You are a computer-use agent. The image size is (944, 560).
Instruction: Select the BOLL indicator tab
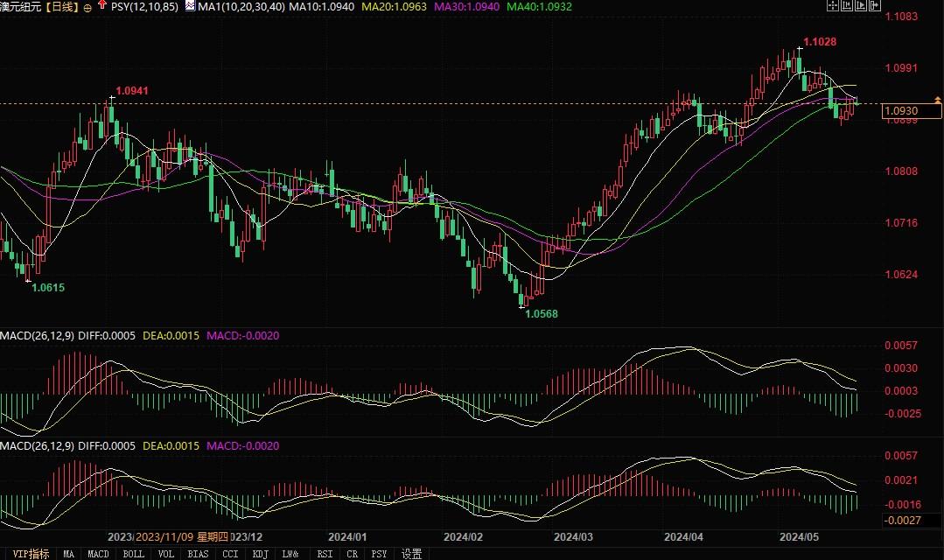pos(133,554)
